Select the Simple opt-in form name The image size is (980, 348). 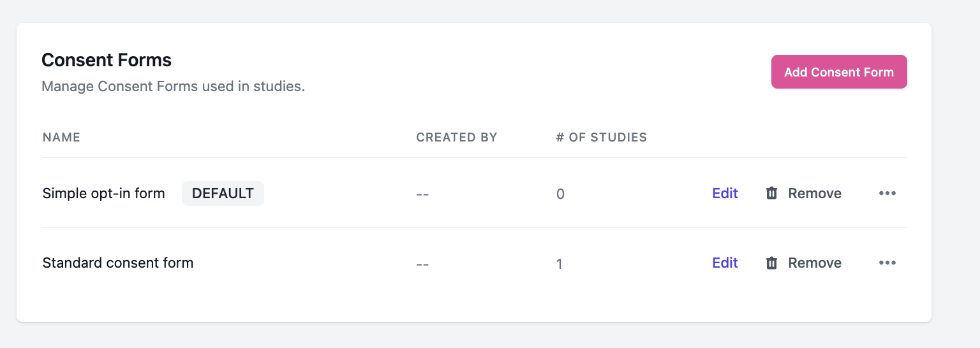[x=103, y=193]
